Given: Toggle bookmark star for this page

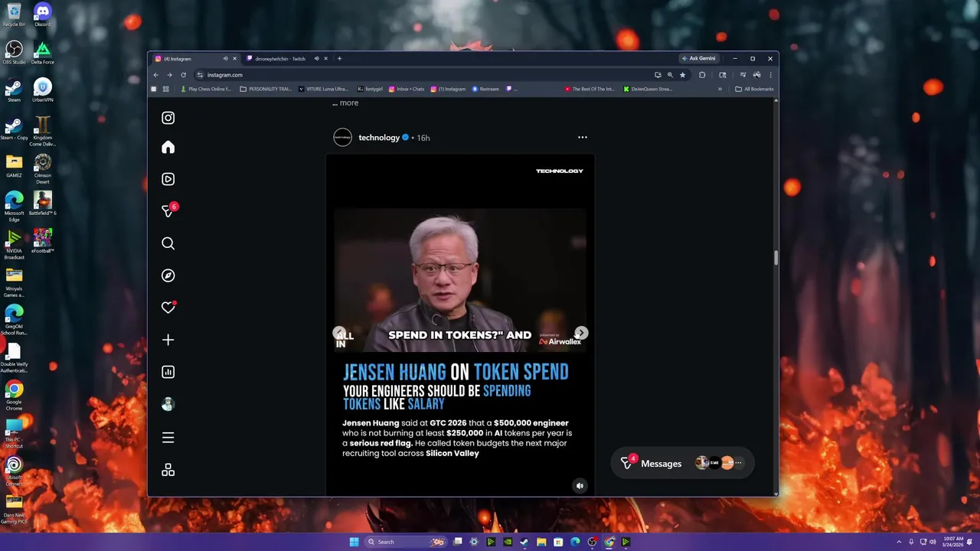Looking at the screenshot, I should pyautogui.click(x=682, y=75).
